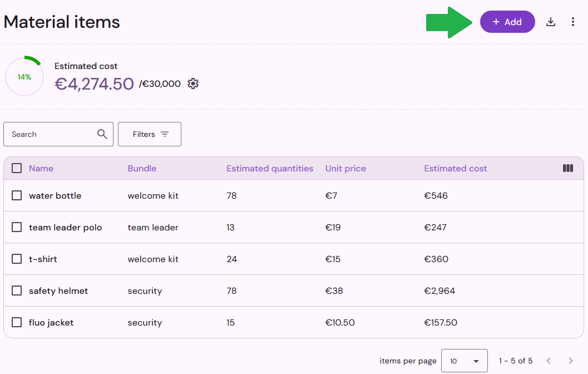Toggle the select-all checkbox in header
This screenshot has height=374, width=588.
point(17,168)
